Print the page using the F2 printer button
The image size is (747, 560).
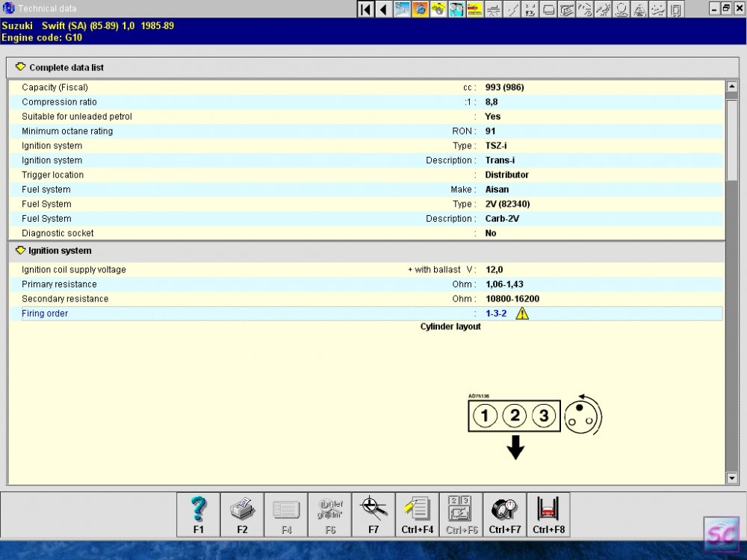tap(243, 514)
